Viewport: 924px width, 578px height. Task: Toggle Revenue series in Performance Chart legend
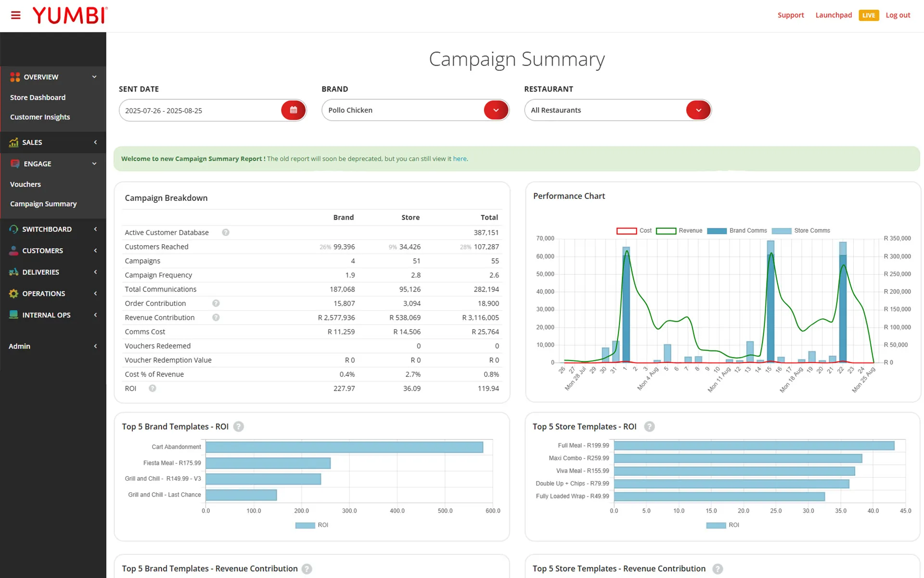tap(679, 231)
